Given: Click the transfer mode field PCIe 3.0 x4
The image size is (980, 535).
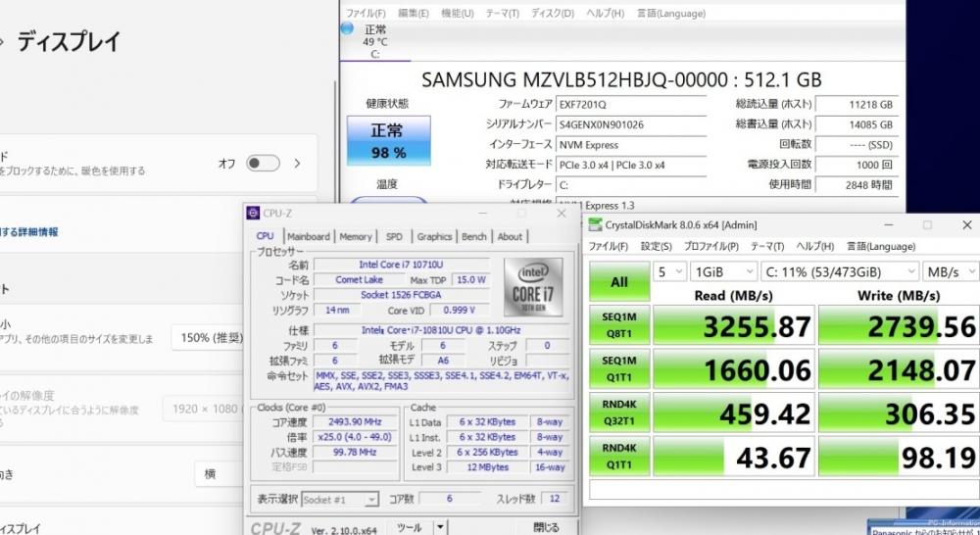Looking at the screenshot, I should (x=631, y=165).
